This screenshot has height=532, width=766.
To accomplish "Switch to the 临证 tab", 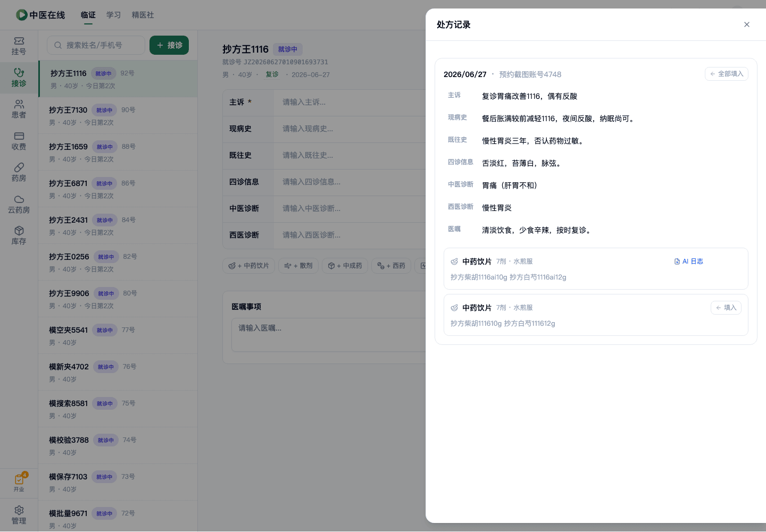I will 88,15.
